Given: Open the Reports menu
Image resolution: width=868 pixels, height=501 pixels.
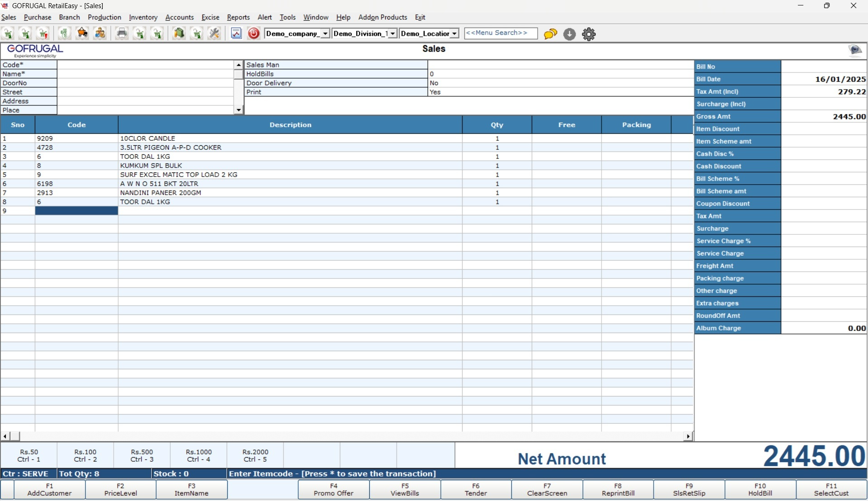Looking at the screenshot, I should click(x=238, y=17).
